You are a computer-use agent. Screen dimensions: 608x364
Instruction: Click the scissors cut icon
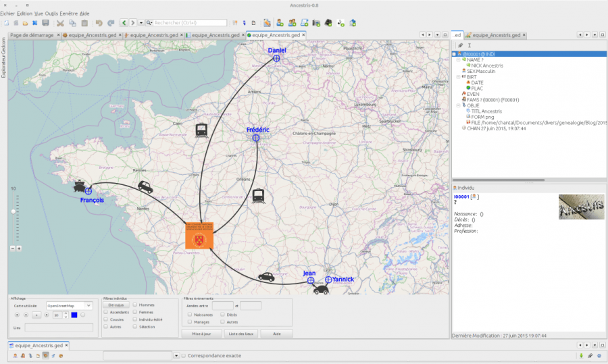(60, 23)
